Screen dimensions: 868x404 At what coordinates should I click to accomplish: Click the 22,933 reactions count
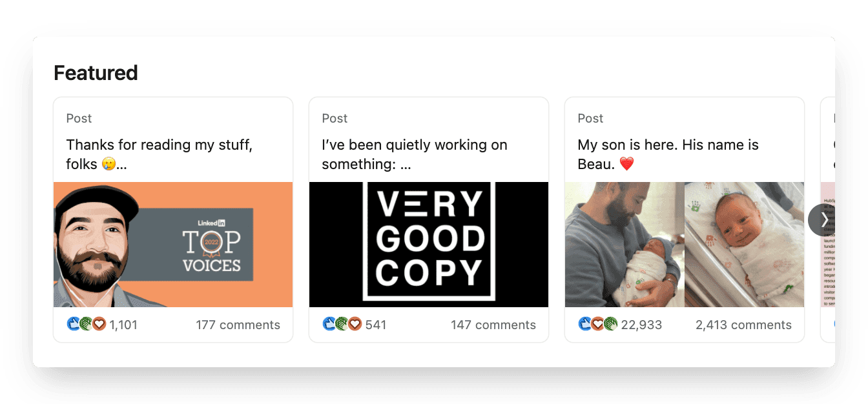click(641, 325)
